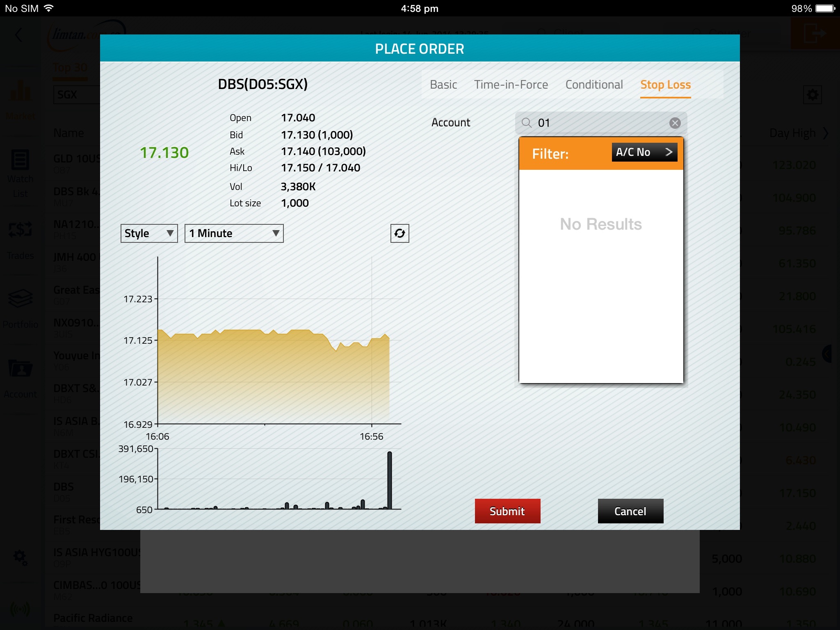
Task: Expand the chart Style dropdown
Action: pyautogui.click(x=149, y=233)
